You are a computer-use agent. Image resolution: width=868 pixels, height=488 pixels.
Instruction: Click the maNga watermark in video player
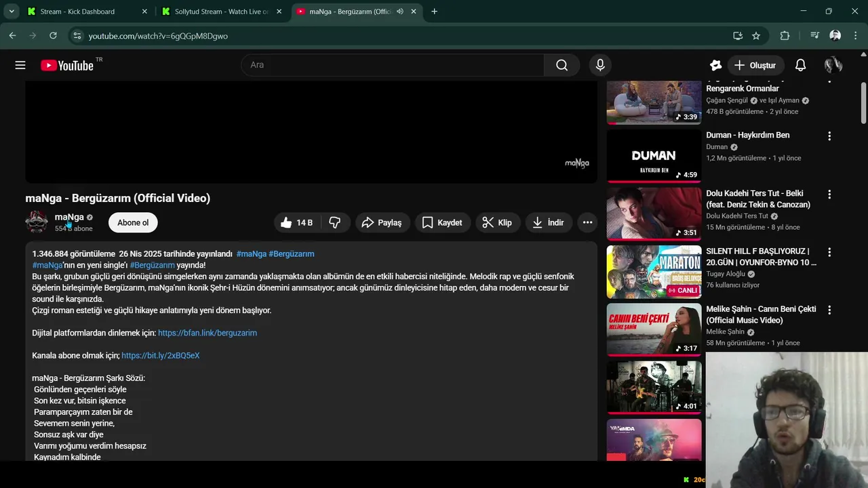tap(577, 163)
